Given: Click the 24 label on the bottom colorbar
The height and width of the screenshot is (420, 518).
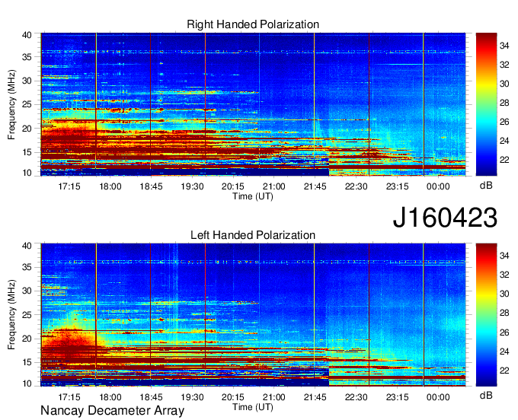Looking at the screenshot, I should click(504, 352).
